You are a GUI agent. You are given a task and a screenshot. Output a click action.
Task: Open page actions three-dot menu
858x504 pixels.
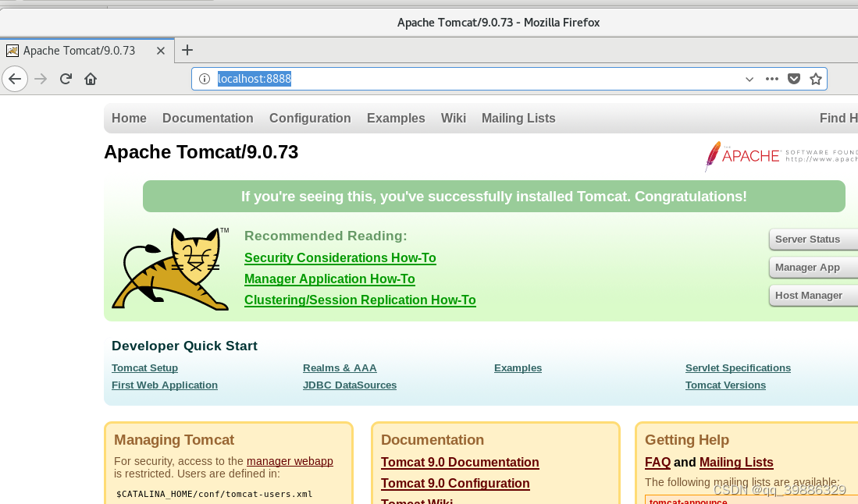(x=772, y=79)
